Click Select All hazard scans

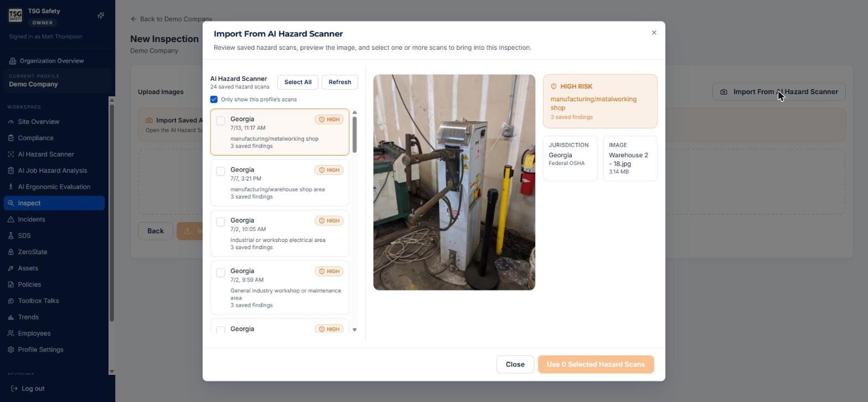pos(298,82)
